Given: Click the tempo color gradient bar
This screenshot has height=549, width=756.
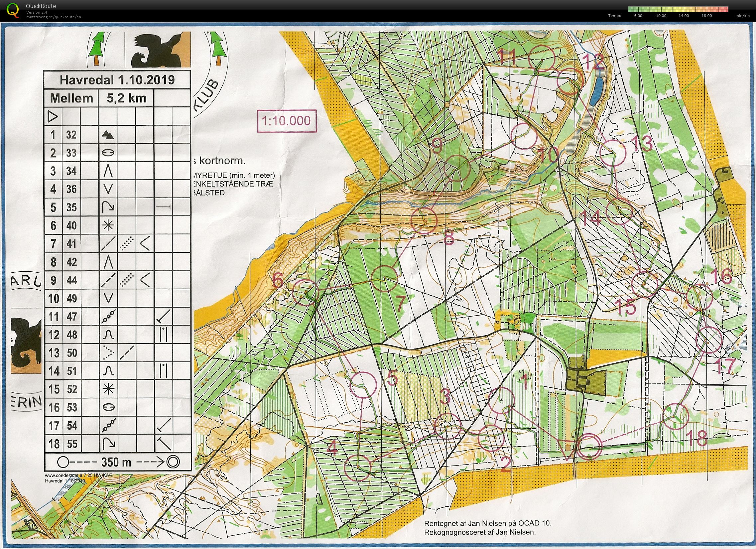Looking at the screenshot, I should (678, 9).
